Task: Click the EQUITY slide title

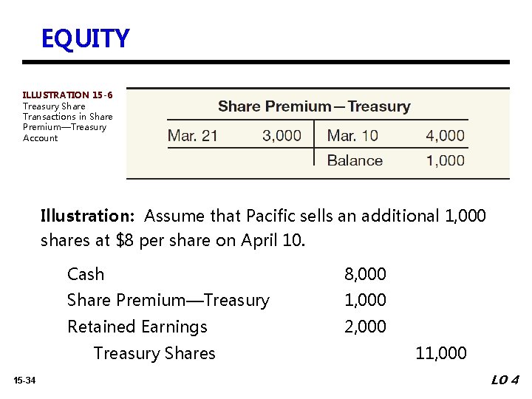Action: point(85,38)
